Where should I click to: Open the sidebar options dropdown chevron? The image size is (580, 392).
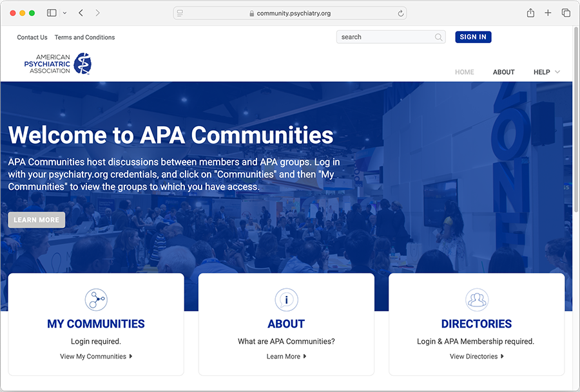coord(64,13)
